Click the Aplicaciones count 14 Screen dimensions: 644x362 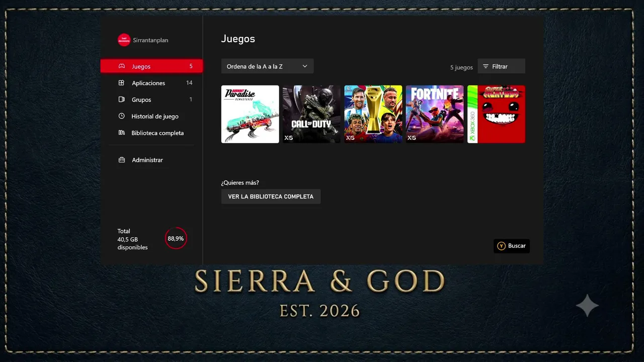coord(189,83)
